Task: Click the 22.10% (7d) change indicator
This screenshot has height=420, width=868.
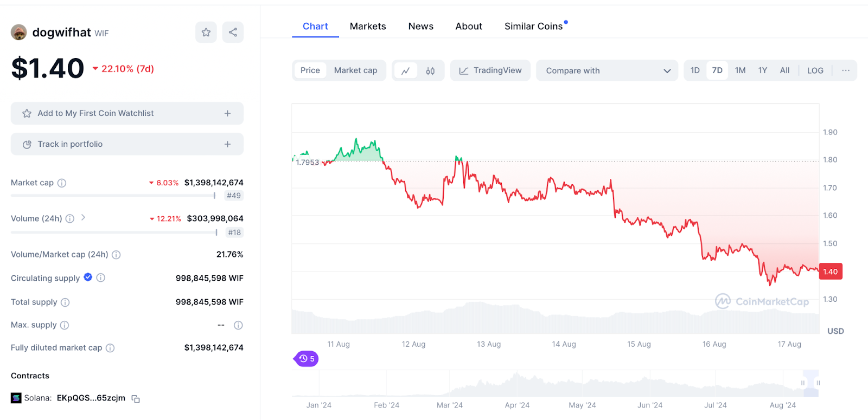Action: click(123, 69)
